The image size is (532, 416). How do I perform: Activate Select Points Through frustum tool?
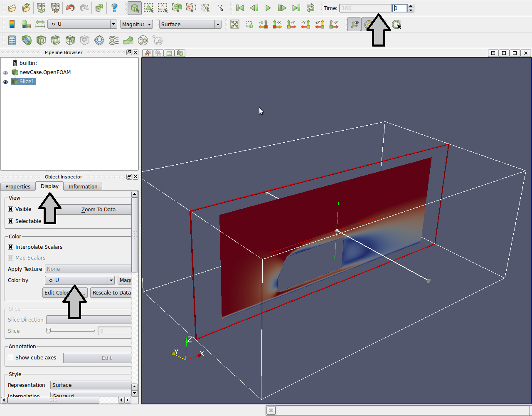tap(191, 8)
